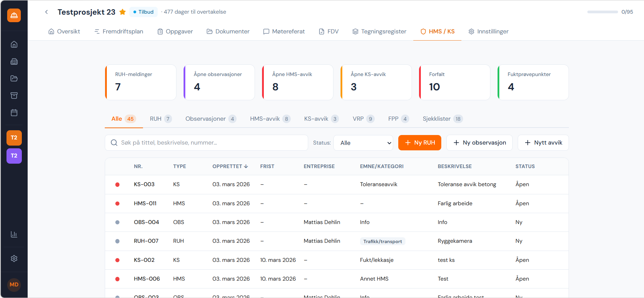
Task: Open the settings gear in sidebar
Action: pyautogui.click(x=14, y=258)
